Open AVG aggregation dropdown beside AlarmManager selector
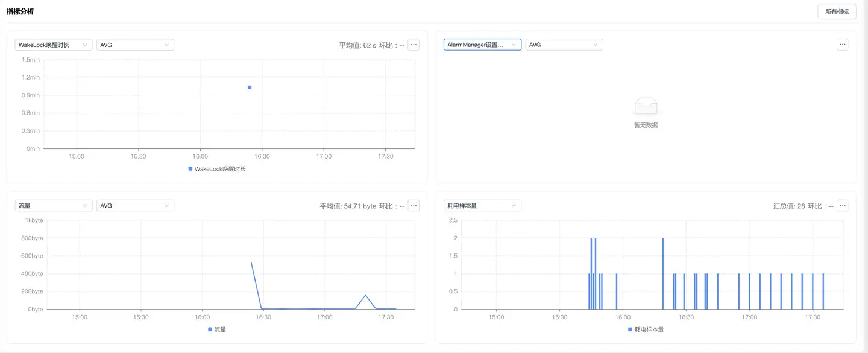 point(564,45)
